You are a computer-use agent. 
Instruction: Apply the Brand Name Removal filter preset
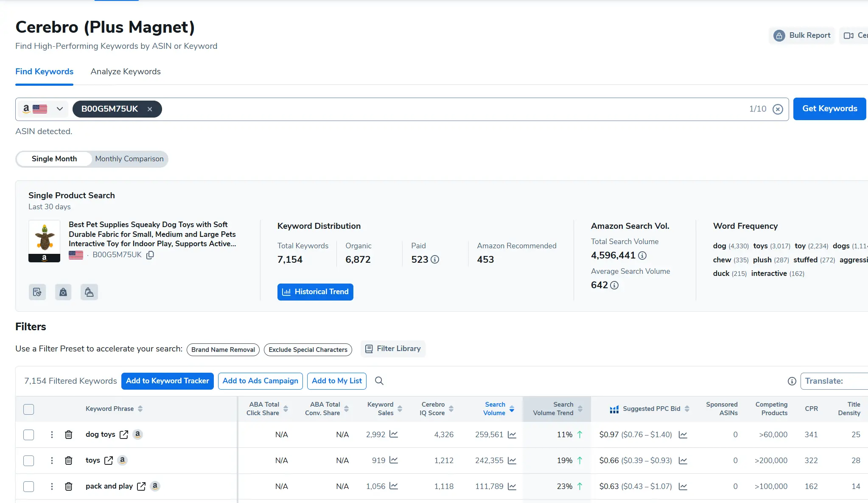(x=223, y=349)
